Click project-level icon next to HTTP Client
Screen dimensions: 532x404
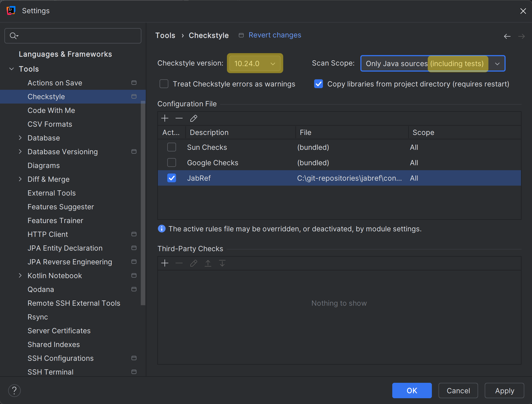pos(134,234)
